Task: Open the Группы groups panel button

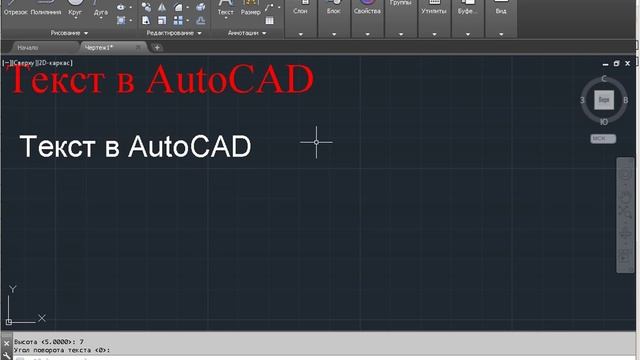Action: pyautogui.click(x=400, y=3)
